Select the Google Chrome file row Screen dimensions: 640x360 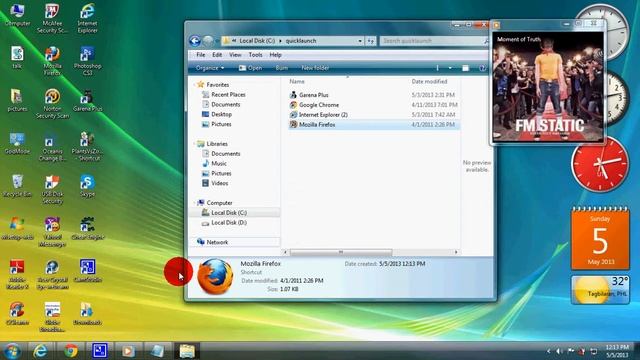(374, 105)
